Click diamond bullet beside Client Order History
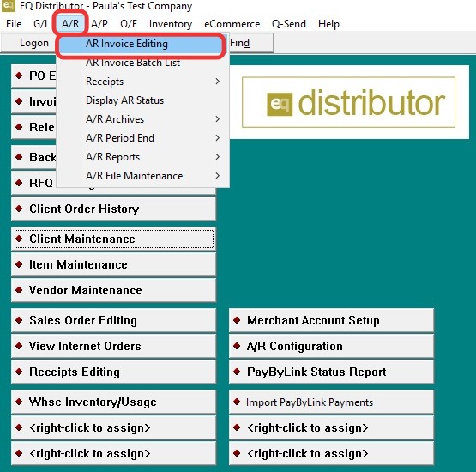 tap(19, 209)
